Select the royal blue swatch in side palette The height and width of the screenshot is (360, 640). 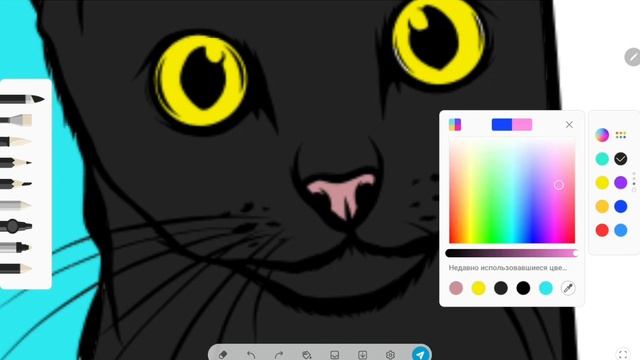[x=621, y=206]
